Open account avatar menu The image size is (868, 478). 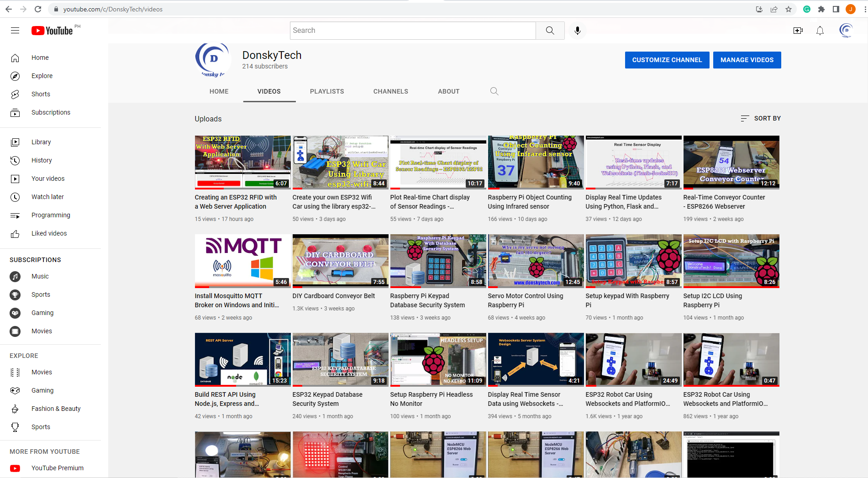point(846,31)
